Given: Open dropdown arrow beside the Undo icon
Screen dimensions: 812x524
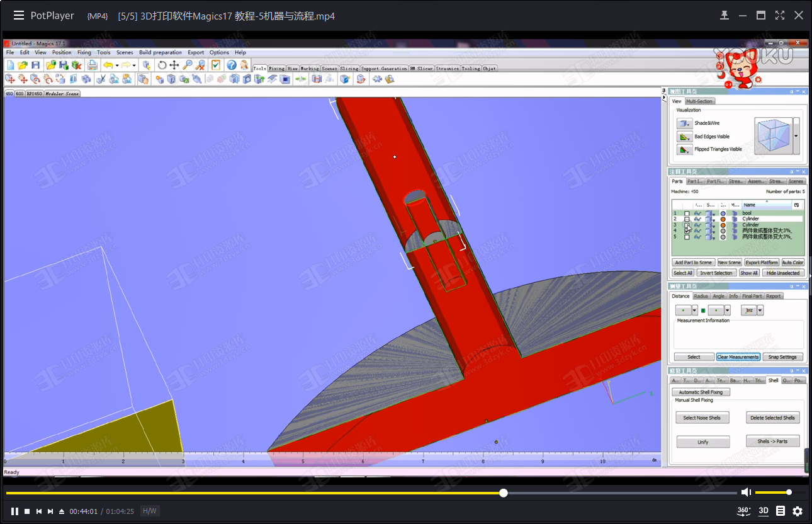Looking at the screenshot, I should click(x=116, y=65).
